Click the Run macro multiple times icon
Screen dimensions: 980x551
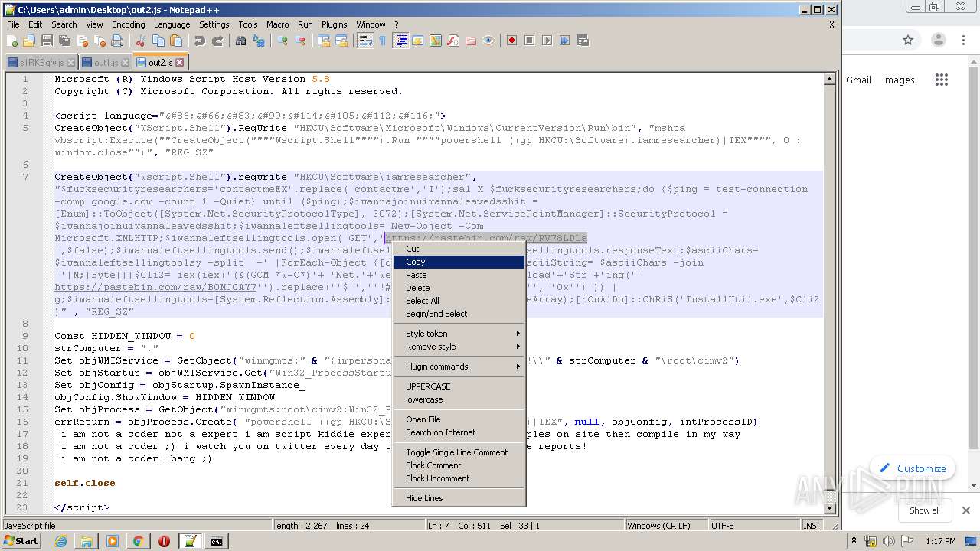click(564, 41)
